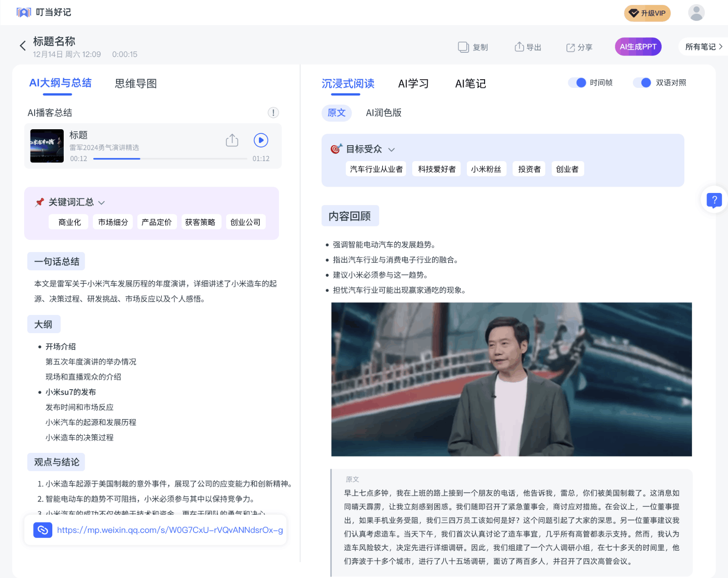
Task: Select the 科技爱好者 audience tag
Action: [437, 169]
